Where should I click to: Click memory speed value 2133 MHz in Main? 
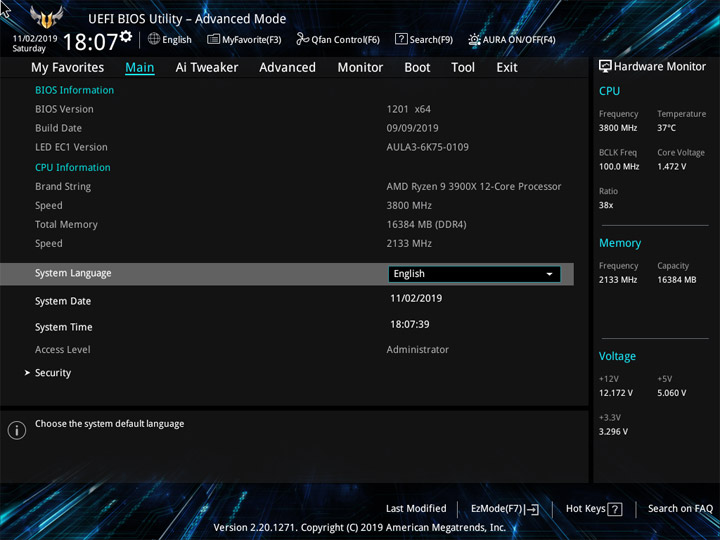click(x=409, y=243)
